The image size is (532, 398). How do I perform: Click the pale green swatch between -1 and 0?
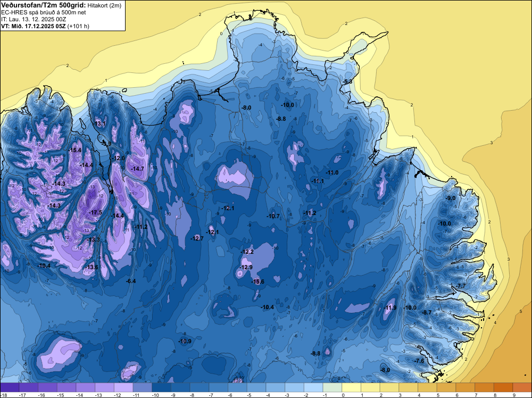click(332, 388)
